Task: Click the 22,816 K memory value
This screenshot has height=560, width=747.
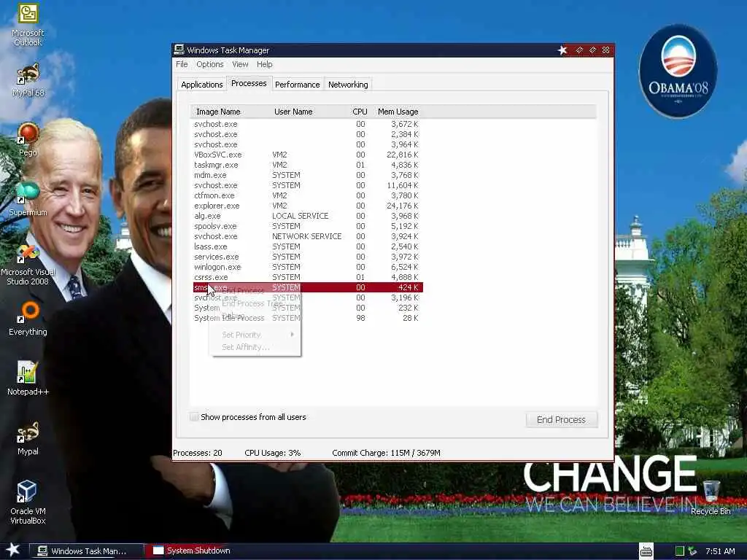Action: click(x=402, y=155)
